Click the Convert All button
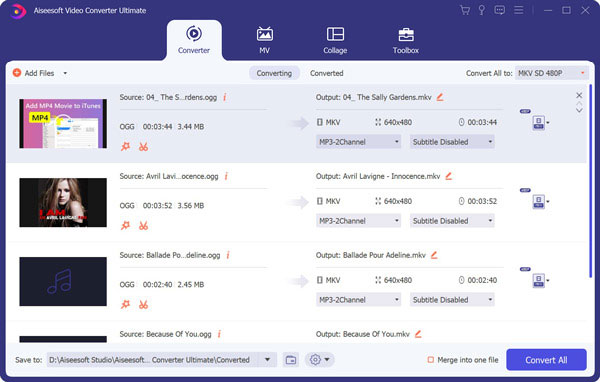The width and height of the screenshot is (600, 382). 546,360
